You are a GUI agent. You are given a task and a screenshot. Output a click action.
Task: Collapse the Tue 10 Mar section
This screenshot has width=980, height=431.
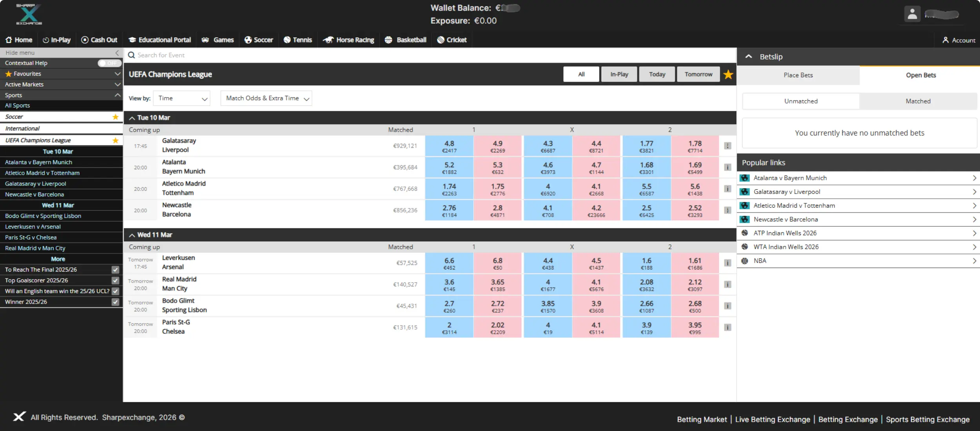pos(132,118)
